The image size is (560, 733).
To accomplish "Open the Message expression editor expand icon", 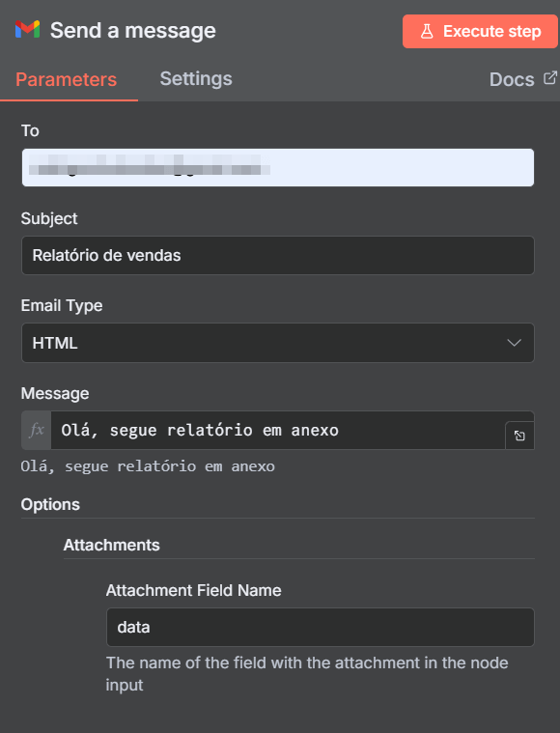I will point(519,436).
